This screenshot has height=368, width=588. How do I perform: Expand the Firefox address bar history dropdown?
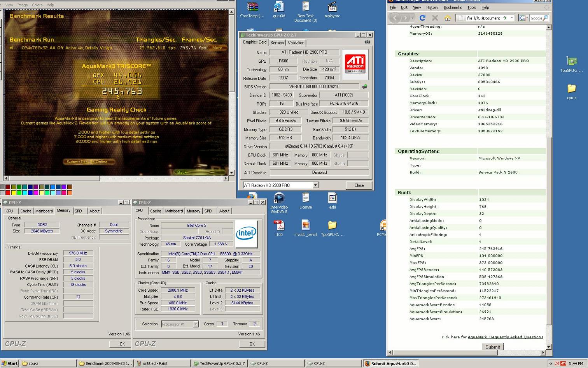tap(512, 18)
